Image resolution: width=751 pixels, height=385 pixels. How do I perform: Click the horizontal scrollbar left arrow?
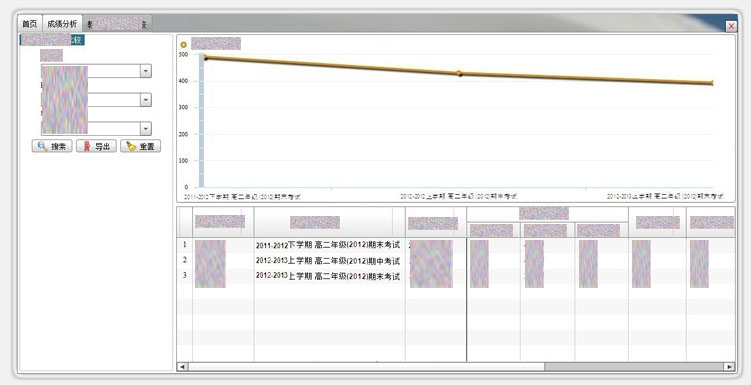click(x=182, y=367)
